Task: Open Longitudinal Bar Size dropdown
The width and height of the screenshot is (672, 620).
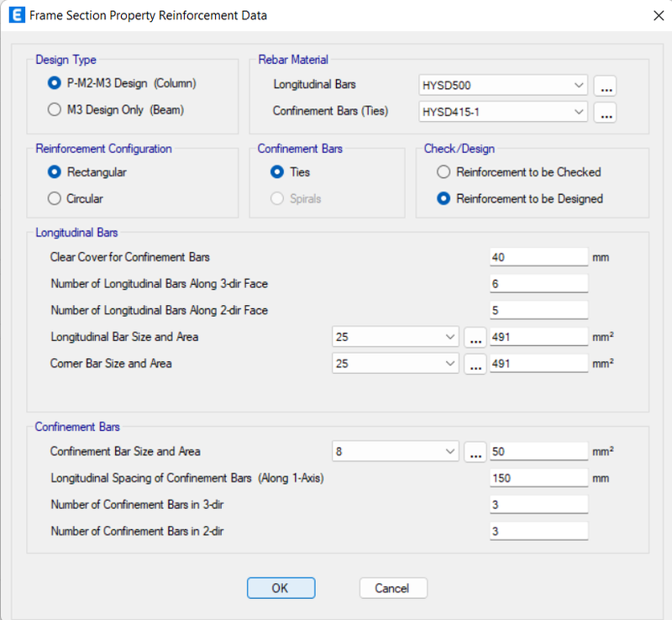Action: 395,337
